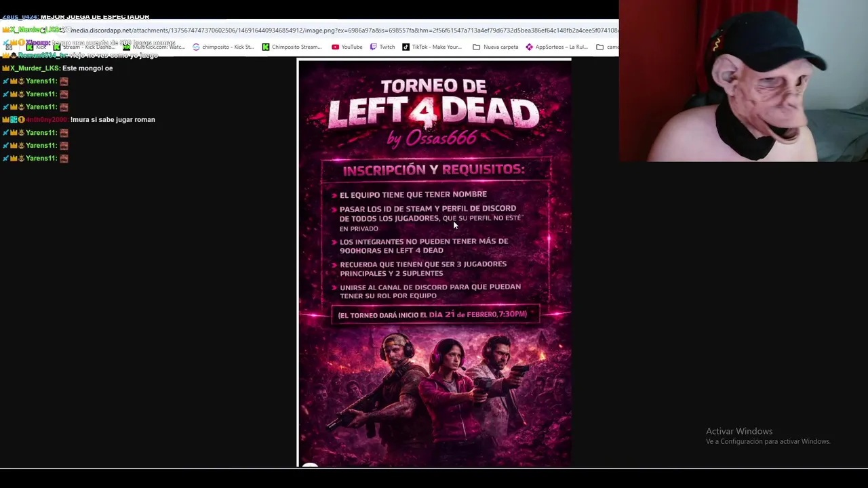Click the webcam overlay feed
This screenshot has height=488, width=868.
[743, 81]
